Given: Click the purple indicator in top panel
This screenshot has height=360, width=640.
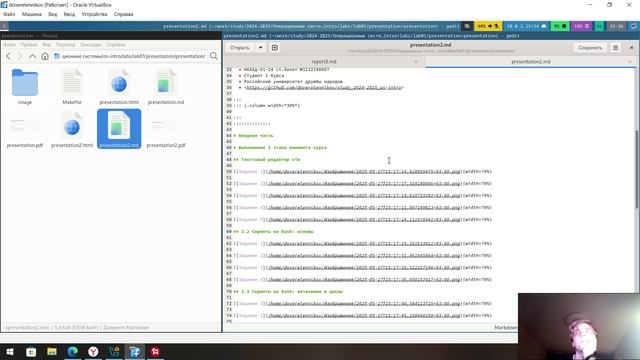Looking at the screenshot, I should [581, 26].
